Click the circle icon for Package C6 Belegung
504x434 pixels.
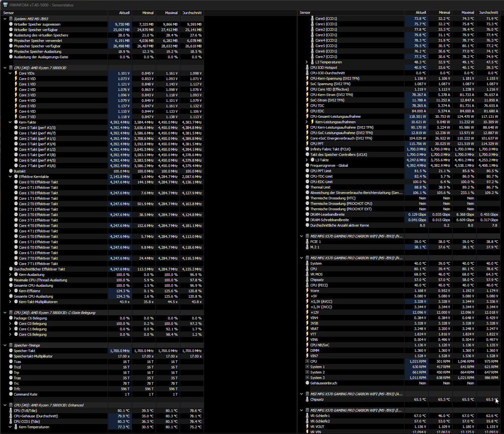[x=11, y=318]
